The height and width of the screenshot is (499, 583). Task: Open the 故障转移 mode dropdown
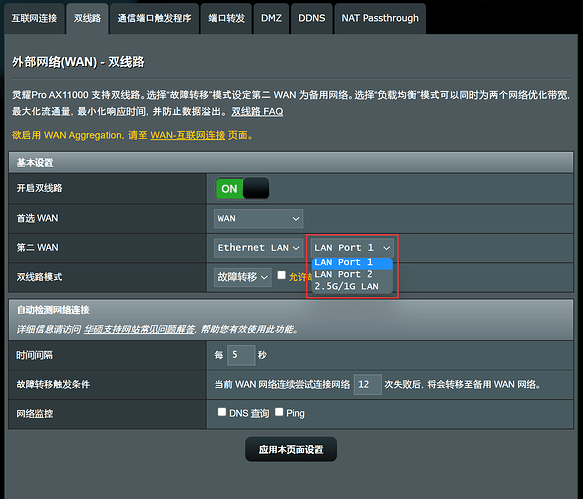click(242, 277)
